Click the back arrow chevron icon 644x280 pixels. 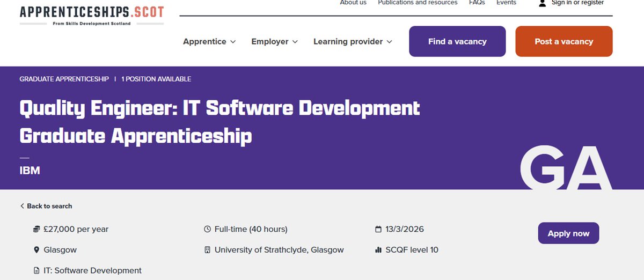(x=22, y=206)
